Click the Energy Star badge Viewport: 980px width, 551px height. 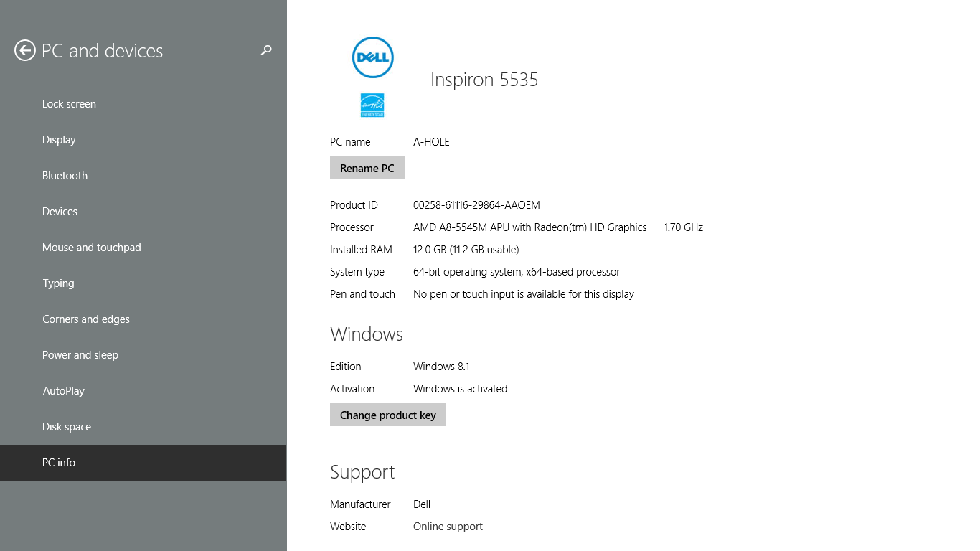tap(372, 105)
